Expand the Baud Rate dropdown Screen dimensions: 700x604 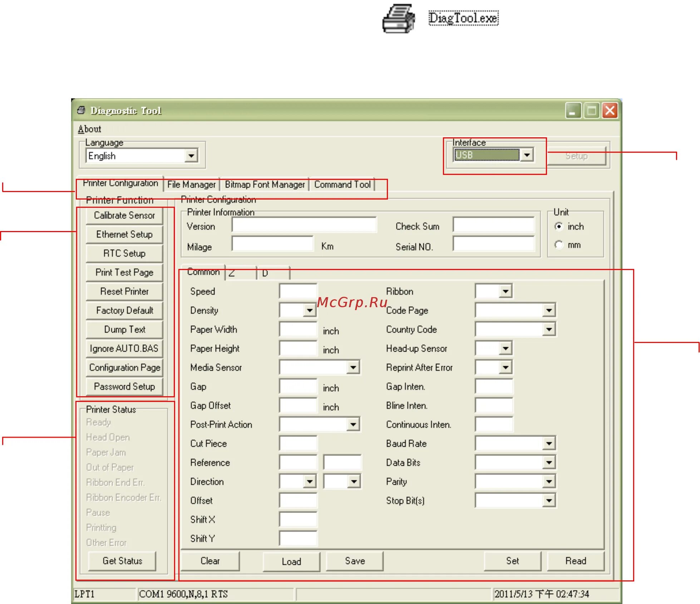549,444
